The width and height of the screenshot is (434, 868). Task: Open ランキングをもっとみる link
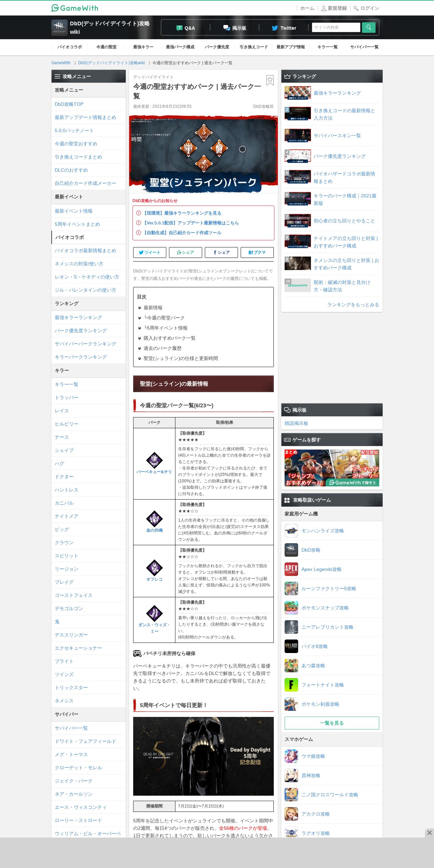coord(353,305)
